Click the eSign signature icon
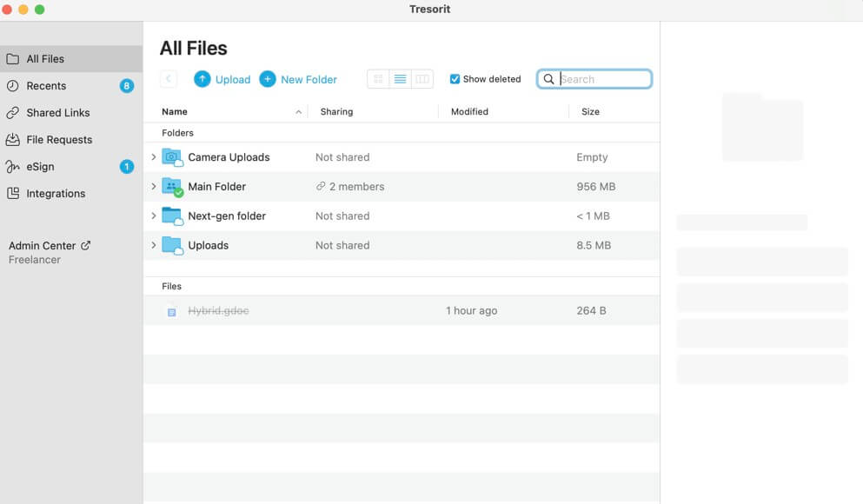Viewport: 863px width, 504px height. 13,167
